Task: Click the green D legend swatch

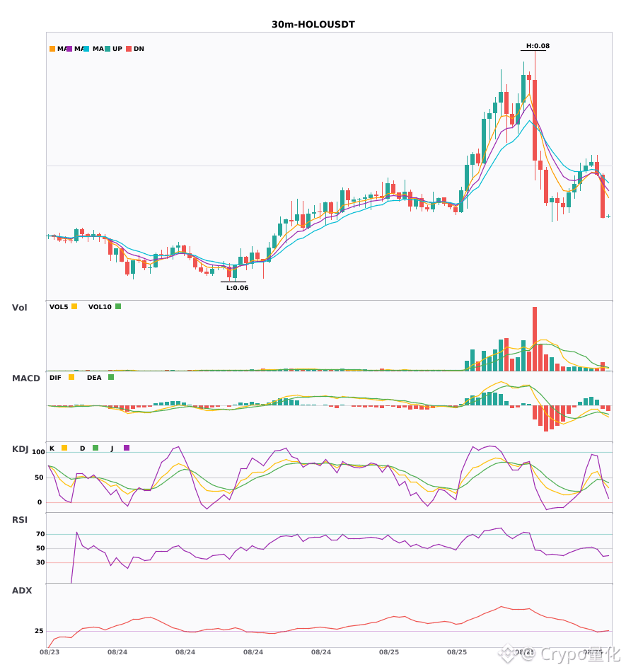Action: click(x=95, y=448)
